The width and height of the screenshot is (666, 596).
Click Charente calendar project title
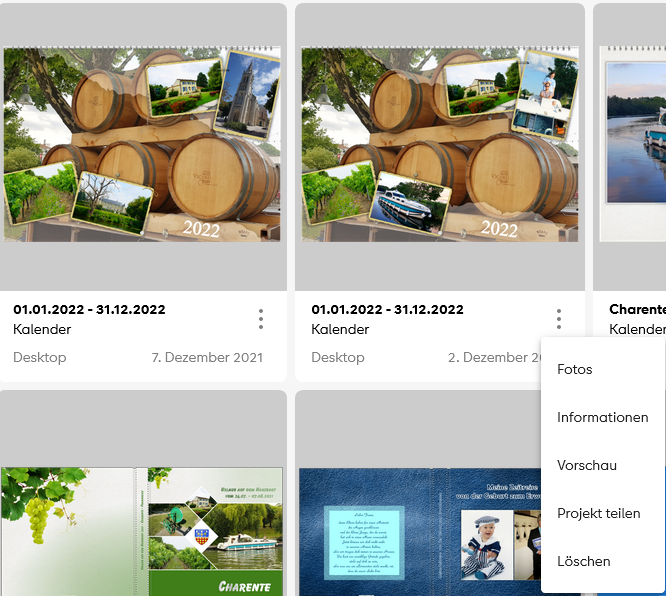637,309
